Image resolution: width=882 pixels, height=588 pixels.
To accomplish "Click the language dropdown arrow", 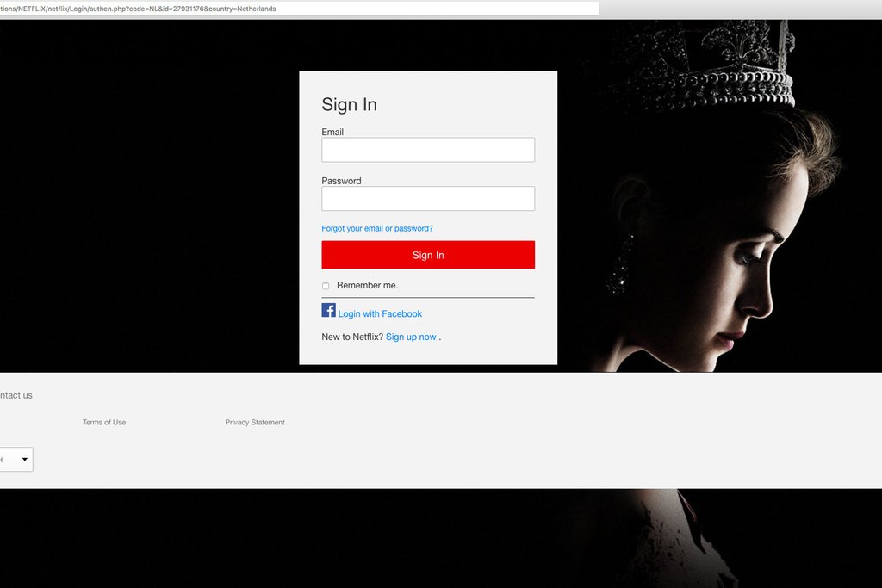I will (x=25, y=460).
